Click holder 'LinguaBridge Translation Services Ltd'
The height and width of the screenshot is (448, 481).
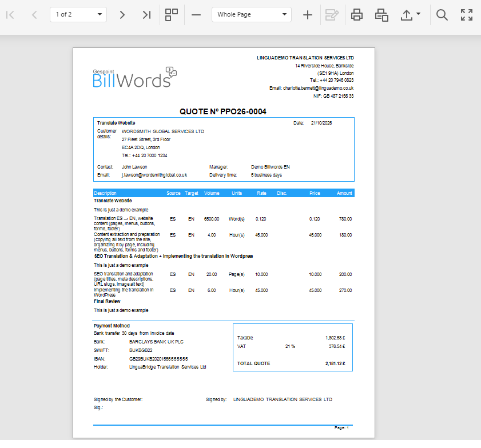pos(168,367)
